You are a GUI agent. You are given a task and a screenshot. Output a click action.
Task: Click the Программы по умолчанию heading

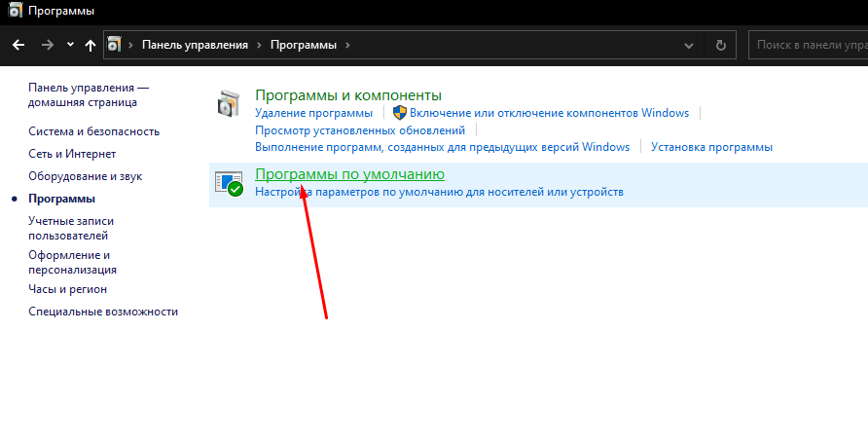pyautogui.click(x=349, y=174)
